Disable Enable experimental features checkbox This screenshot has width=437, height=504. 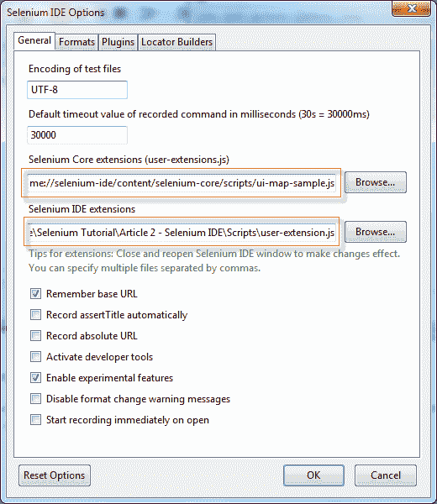point(35,378)
